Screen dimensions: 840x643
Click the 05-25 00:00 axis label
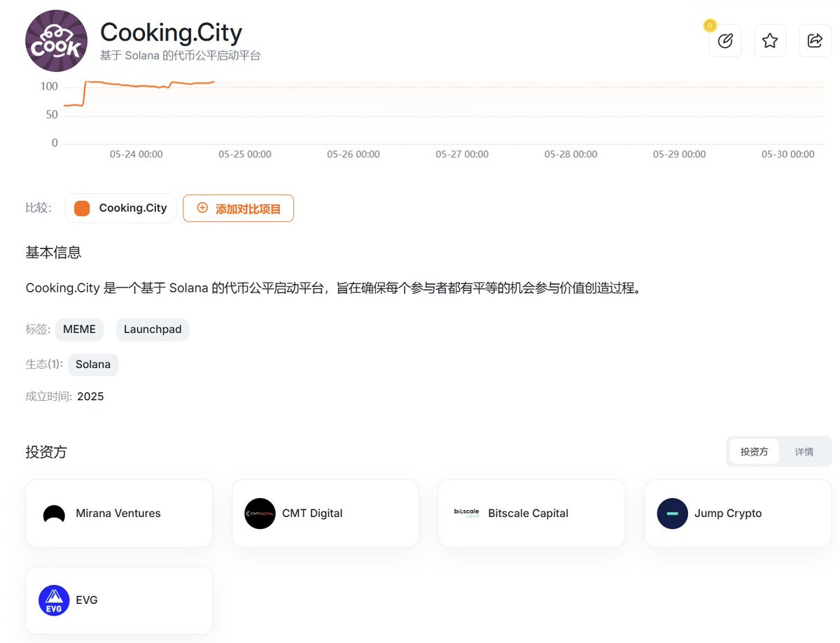tap(245, 154)
